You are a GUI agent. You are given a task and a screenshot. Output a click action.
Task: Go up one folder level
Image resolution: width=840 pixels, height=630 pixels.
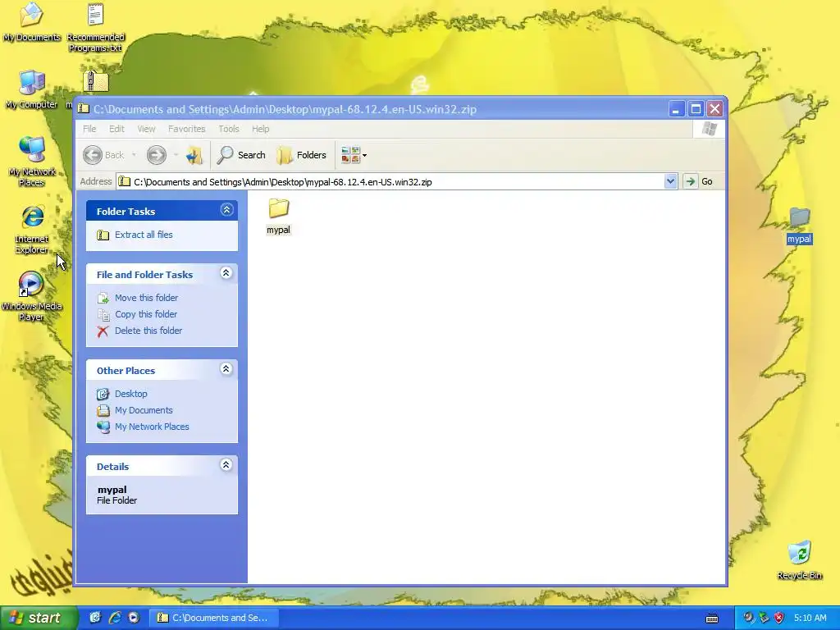pyautogui.click(x=194, y=155)
